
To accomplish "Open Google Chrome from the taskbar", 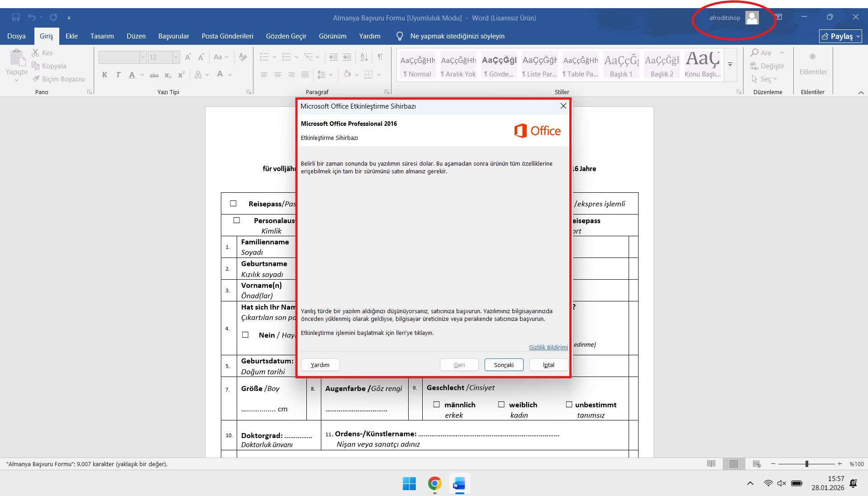I will point(434,484).
